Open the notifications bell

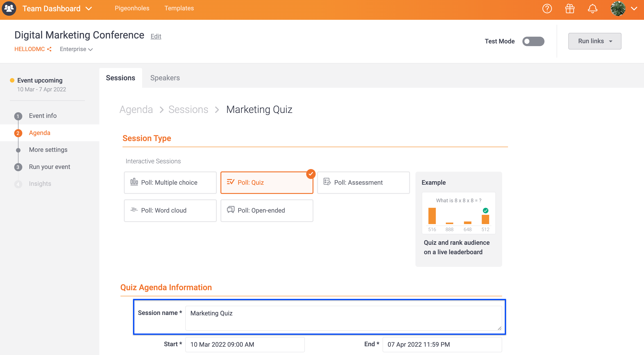coord(592,9)
